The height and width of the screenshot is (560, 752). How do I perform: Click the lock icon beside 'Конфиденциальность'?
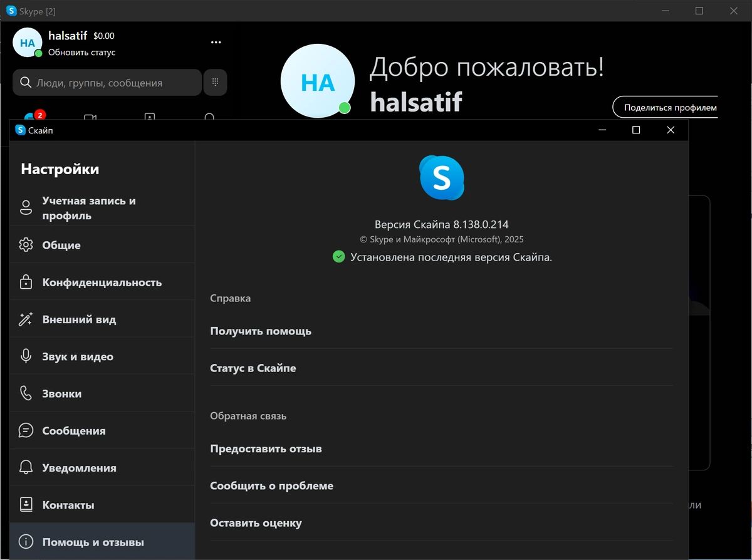point(26,282)
